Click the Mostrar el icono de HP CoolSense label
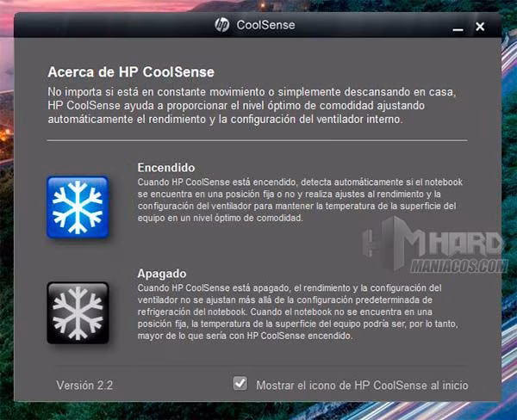Viewport: 517px width, 420px height. [x=362, y=385]
